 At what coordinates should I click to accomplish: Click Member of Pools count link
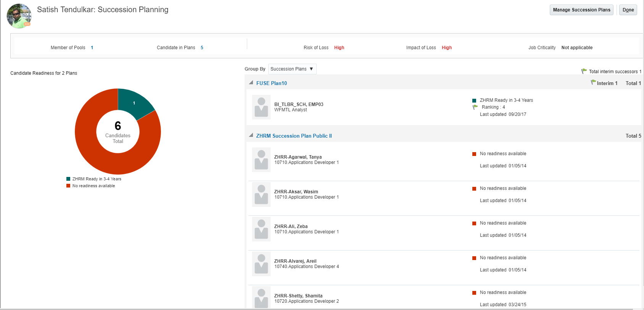pos(92,48)
